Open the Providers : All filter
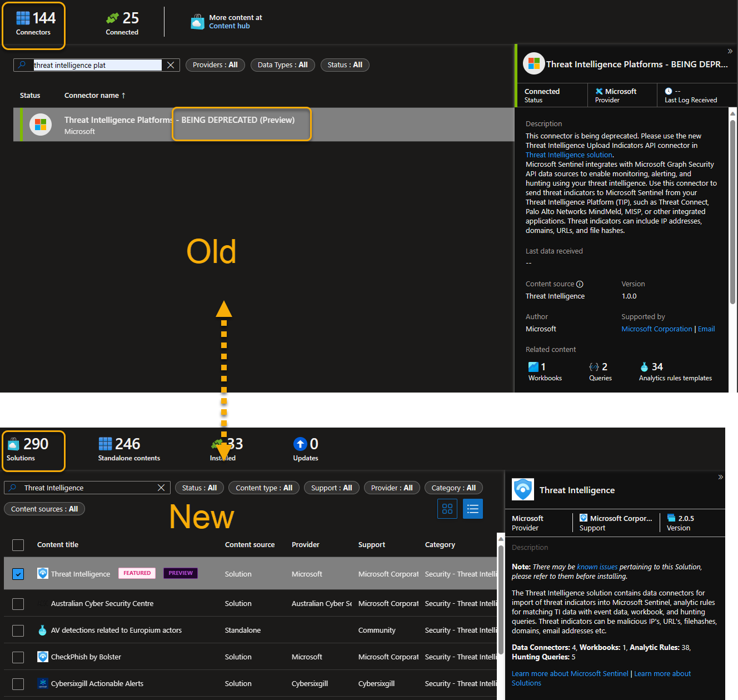738x700 pixels. pos(215,65)
